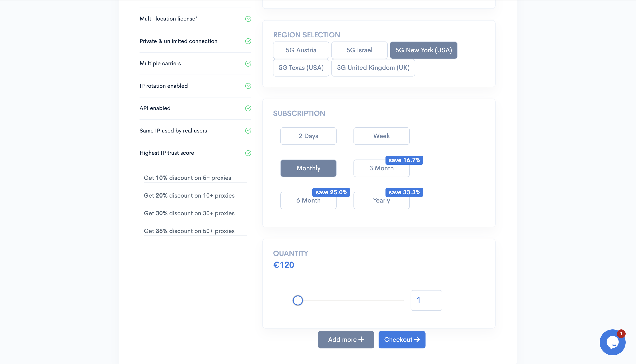
Task: Select the Week subscription option
Action: (381, 136)
